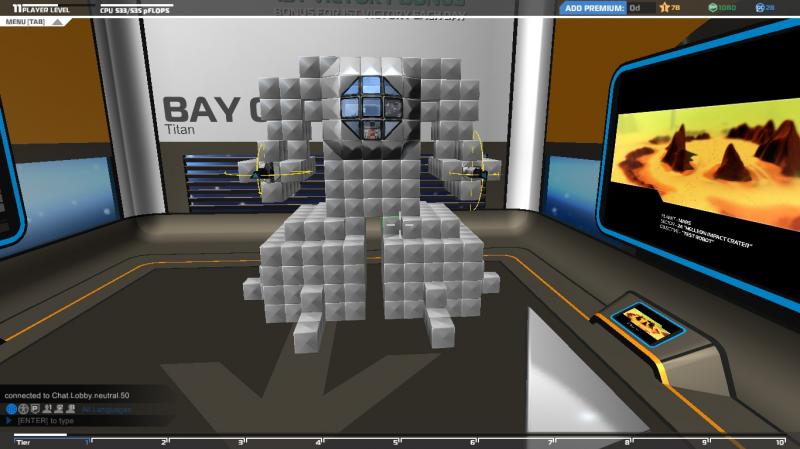Select the second round chat channel icon
The image size is (800, 449).
click(x=24, y=409)
